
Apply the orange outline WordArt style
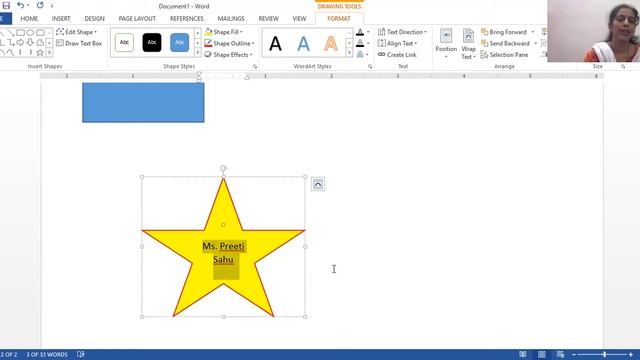click(331, 43)
